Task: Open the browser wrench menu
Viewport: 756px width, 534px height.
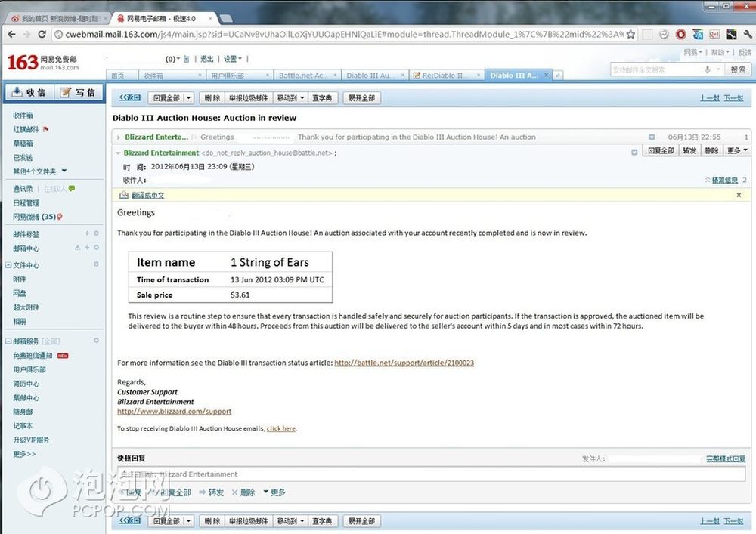Action: point(748,34)
